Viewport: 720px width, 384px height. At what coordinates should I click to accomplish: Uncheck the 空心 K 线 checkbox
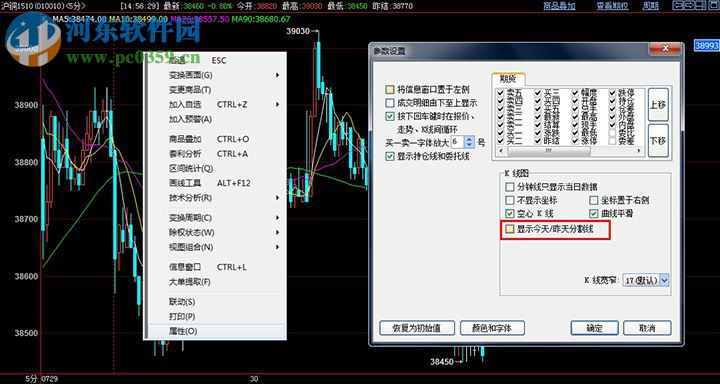tap(510, 214)
